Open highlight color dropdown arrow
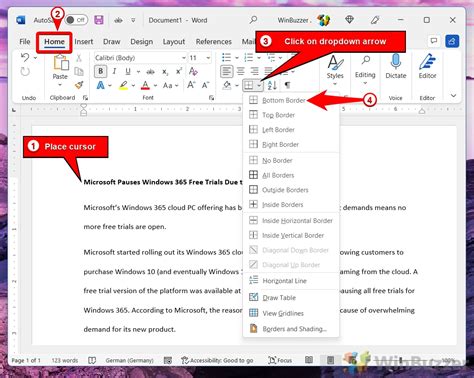This screenshot has height=378, width=474. (133, 86)
